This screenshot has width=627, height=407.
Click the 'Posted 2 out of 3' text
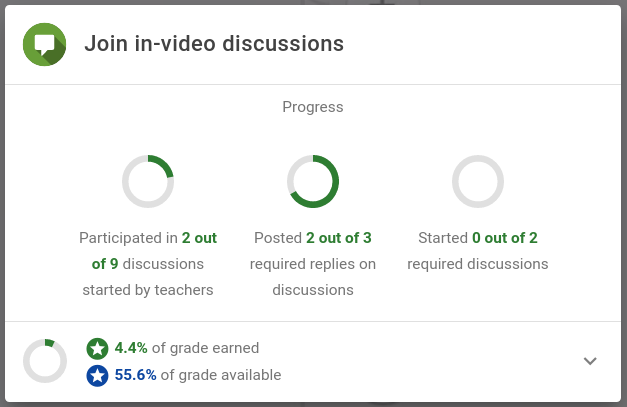tap(313, 238)
